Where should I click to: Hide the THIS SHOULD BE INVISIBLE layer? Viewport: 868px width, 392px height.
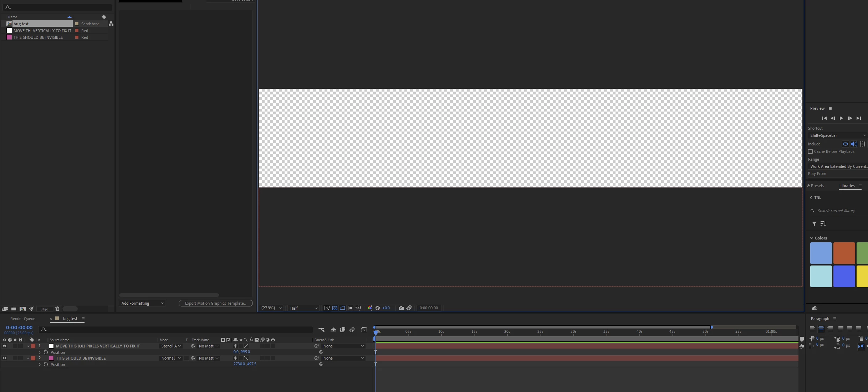point(4,358)
